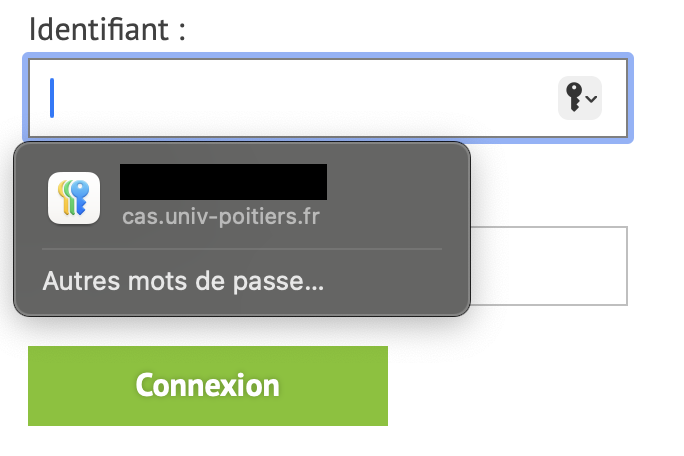Click the redacted username in the suggestion
Screen dimensions: 684x456
(x=223, y=181)
